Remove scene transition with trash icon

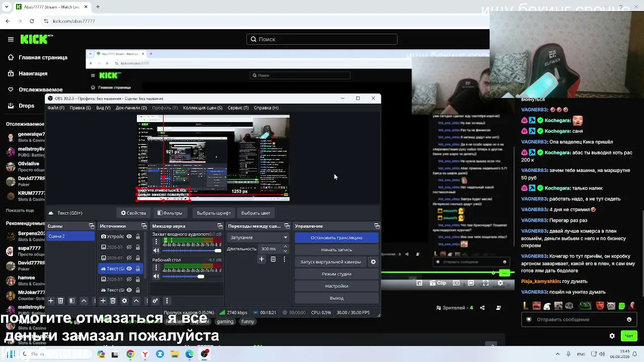click(273, 259)
